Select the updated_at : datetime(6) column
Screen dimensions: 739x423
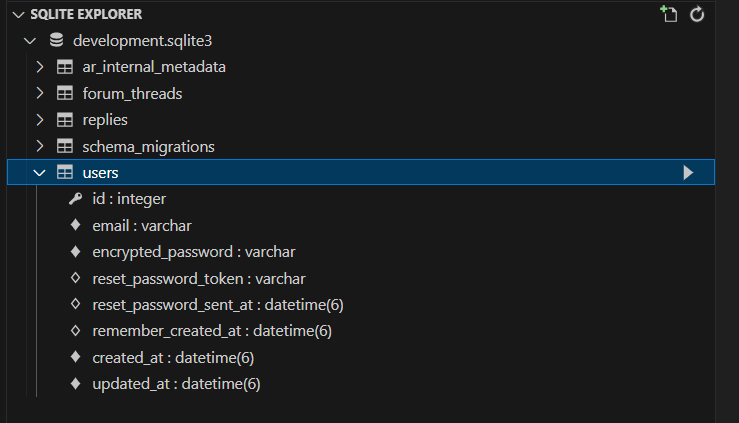click(176, 384)
